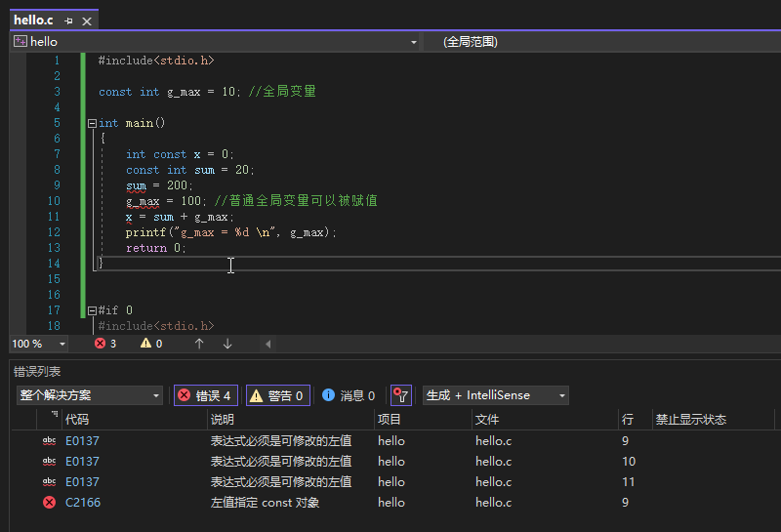Screen dimensions: 781x532
Task: Click the IntelliSense abc icon on line 11 row
Action: click(x=50, y=481)
